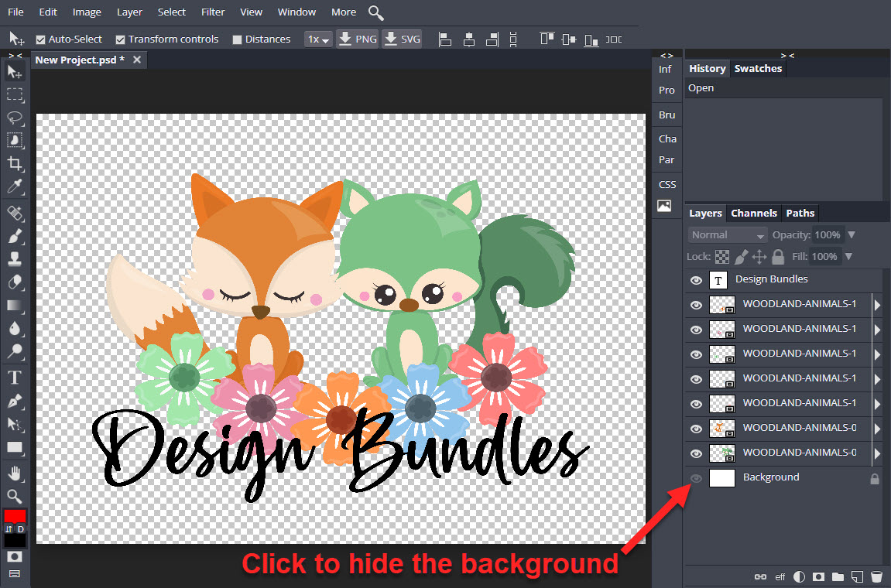This screenshot has height=588, width=891.
Task: Open the Normal blend mode dropdown
Action: tap(728, 235)
